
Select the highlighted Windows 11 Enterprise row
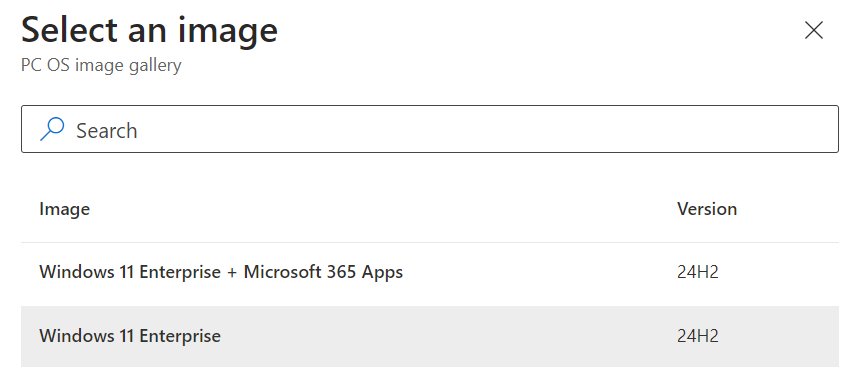[x=430, y=336]
